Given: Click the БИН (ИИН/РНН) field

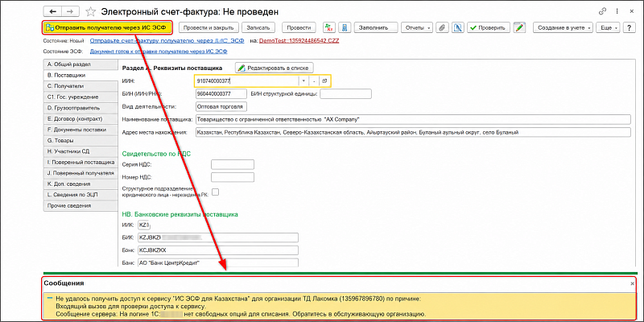Looking at the screenshot, I should tap(221, 94).
